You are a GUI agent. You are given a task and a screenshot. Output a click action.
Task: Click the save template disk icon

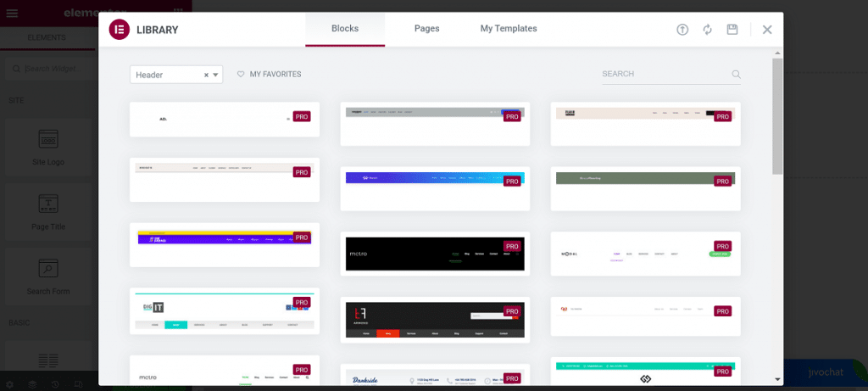(732, 30)
